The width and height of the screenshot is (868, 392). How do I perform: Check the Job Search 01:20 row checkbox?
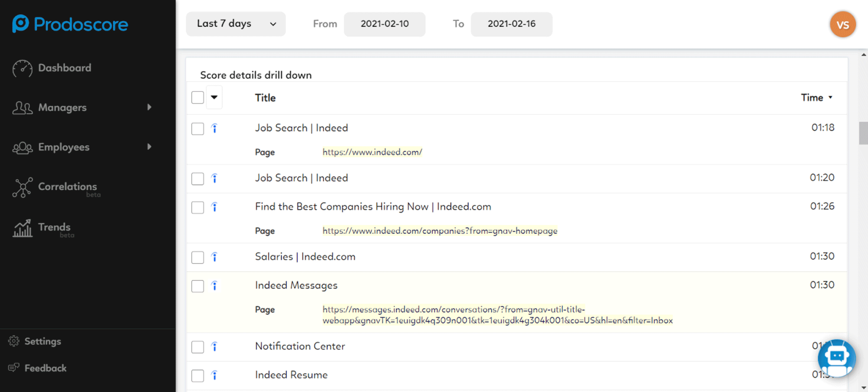[197, 179]
